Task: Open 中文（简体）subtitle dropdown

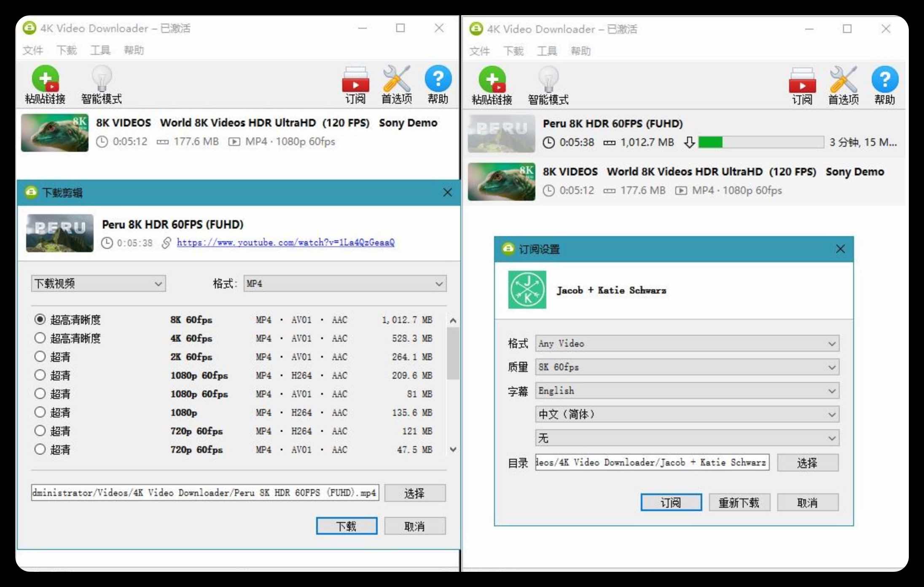Action: pyautogui.click(x=687, y=414)
